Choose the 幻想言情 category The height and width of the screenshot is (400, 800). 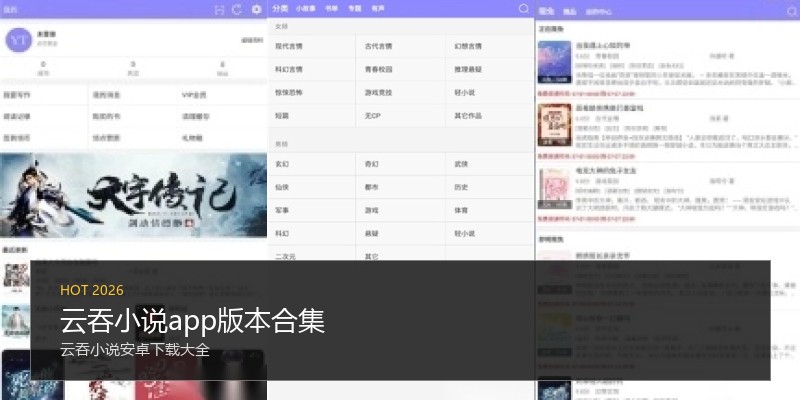click(468, 46)
